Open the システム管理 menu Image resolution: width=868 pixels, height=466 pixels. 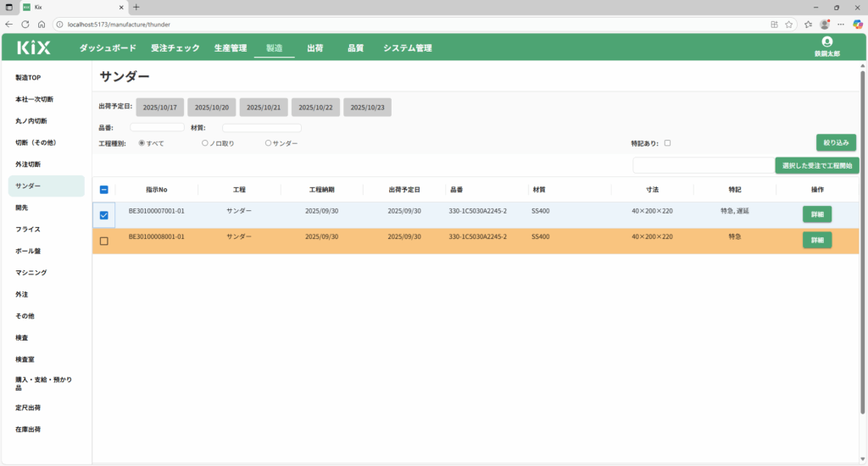coord(407,48)
